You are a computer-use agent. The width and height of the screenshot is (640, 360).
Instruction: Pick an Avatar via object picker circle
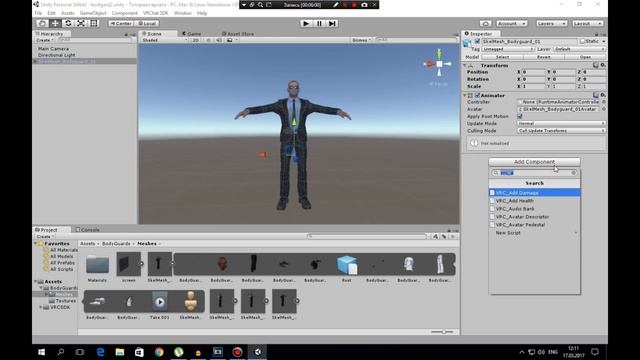604,109
